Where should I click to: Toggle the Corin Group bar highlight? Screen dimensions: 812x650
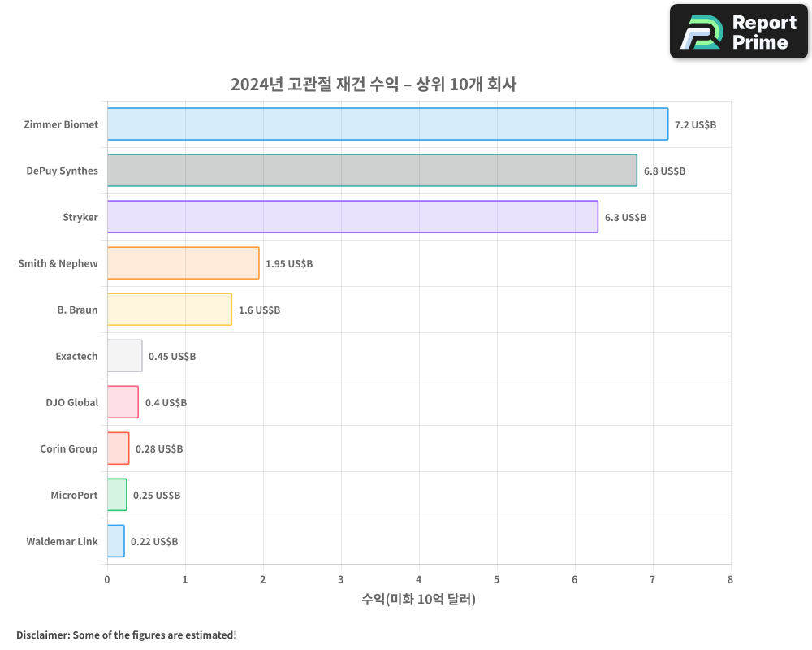[x=118, y=448]
